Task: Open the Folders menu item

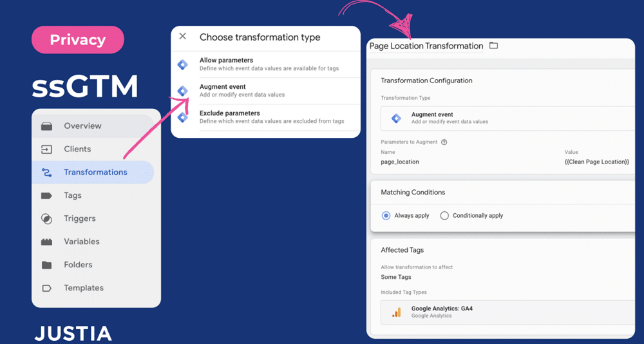Action: pyautogui.click(x=93, y=265)
